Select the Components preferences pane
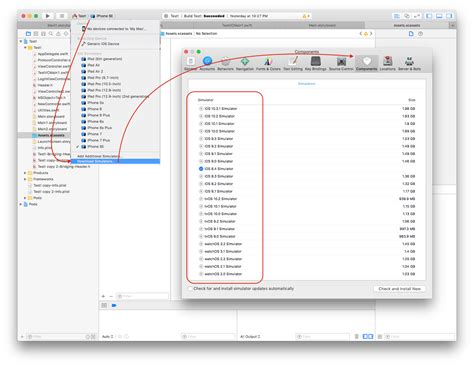The image size is (474, 366). pyautogui.click(x=366, y=63)
